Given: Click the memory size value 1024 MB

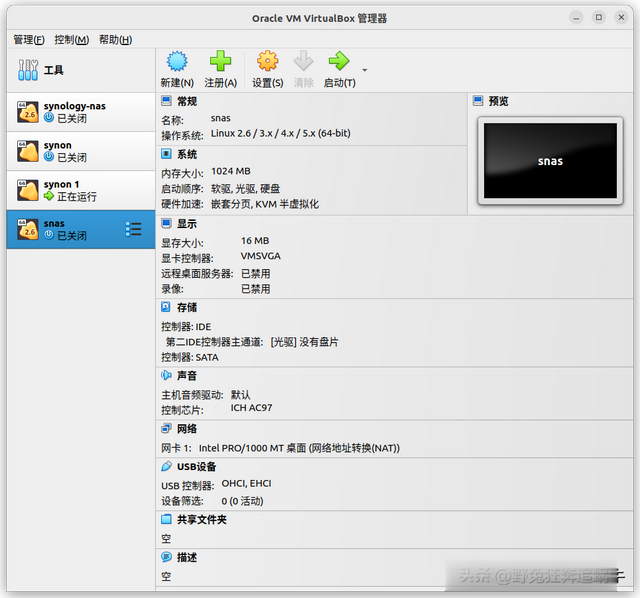Looking at the screenshot, I should click(231, 171).
